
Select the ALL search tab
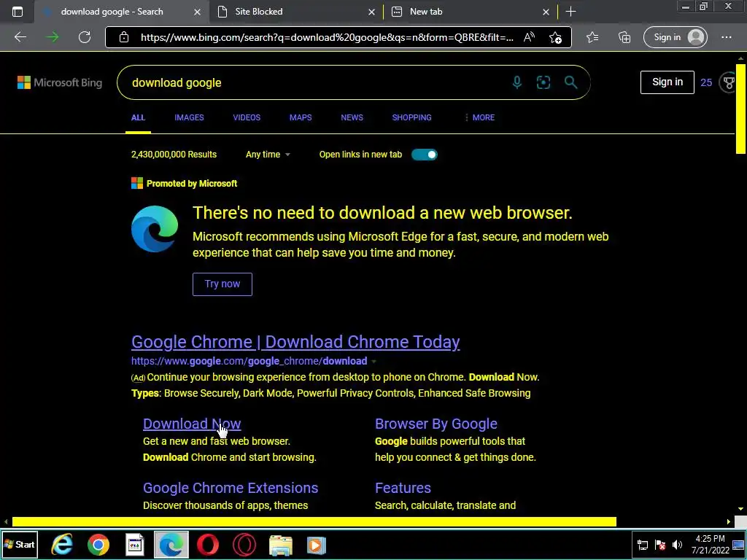coord(138,117)
